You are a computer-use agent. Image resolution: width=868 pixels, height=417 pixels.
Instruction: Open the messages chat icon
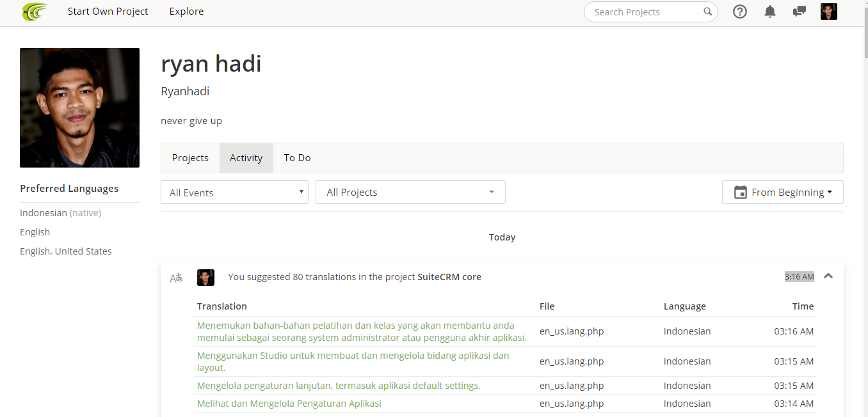coord(799,12)
